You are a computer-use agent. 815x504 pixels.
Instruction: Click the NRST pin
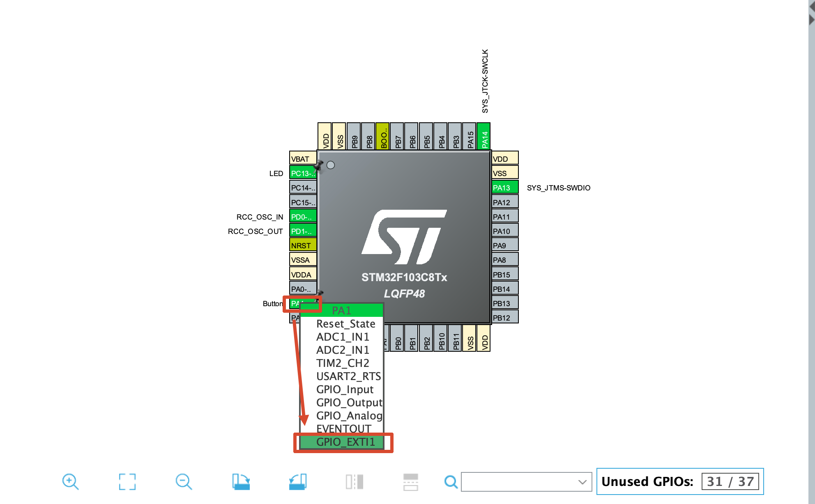point(303,245)
